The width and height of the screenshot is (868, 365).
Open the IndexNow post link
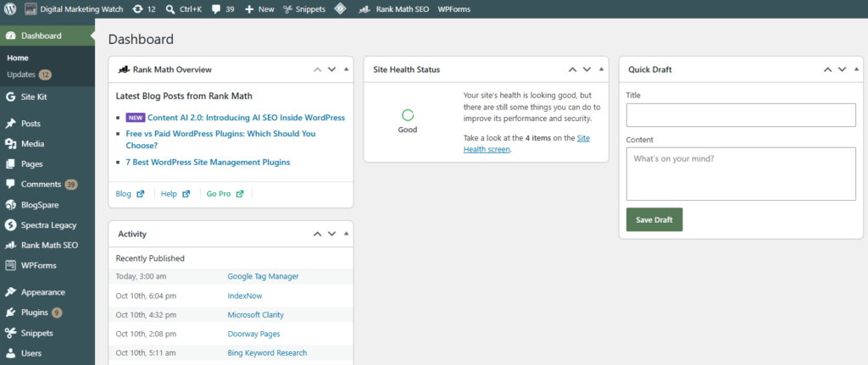(245, 296)
